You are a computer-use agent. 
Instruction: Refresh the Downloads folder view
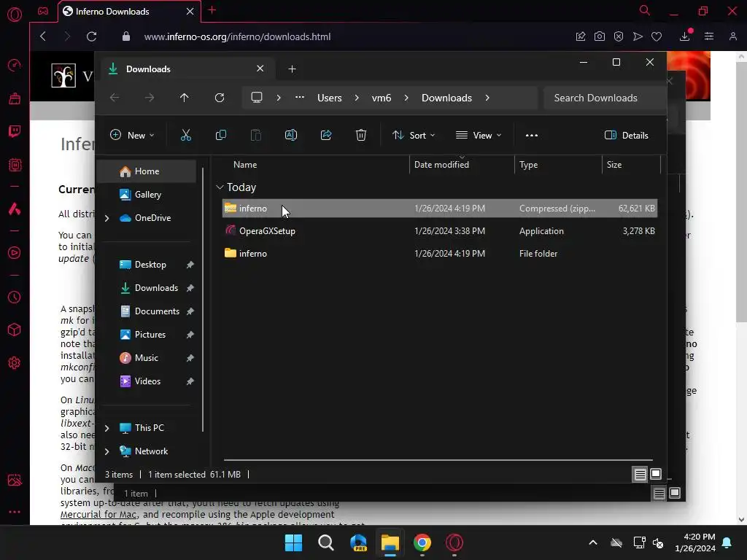click(220, 98)
